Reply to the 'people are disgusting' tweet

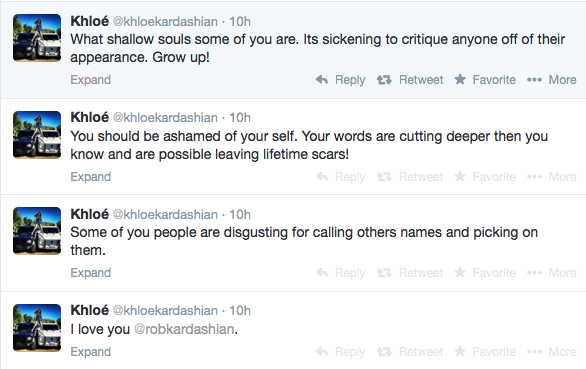click(x=340, y=273)
